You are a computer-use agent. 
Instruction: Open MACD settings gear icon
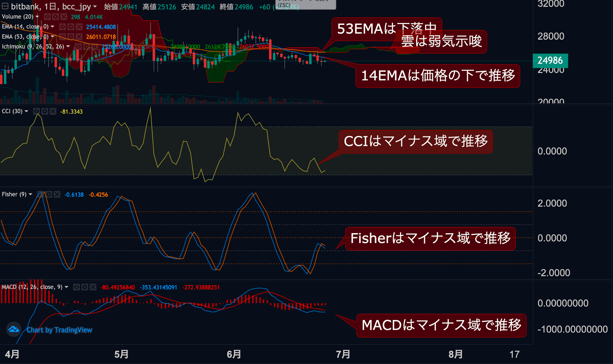tap(85, 287)
